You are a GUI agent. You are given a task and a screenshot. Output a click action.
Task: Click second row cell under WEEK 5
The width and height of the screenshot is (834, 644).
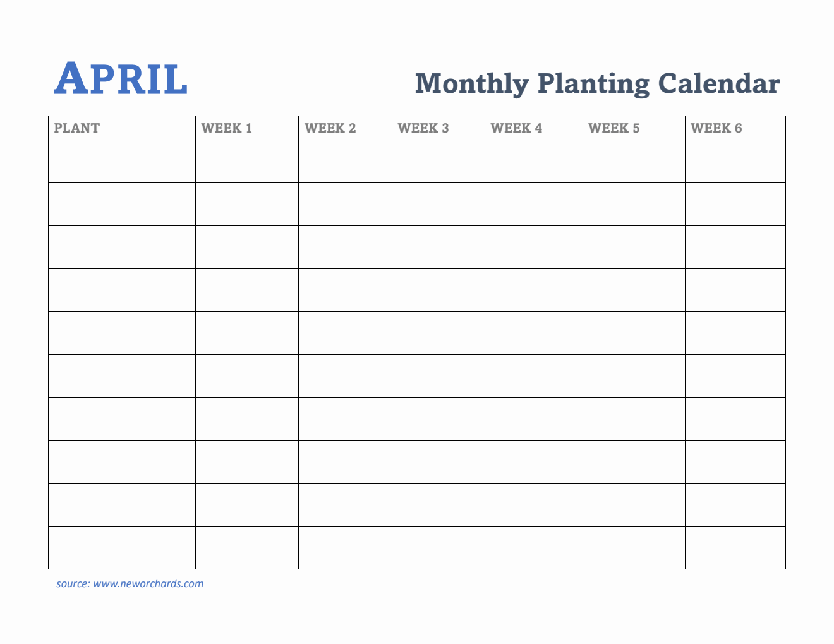pyautogui.click(x=633, y=205)
